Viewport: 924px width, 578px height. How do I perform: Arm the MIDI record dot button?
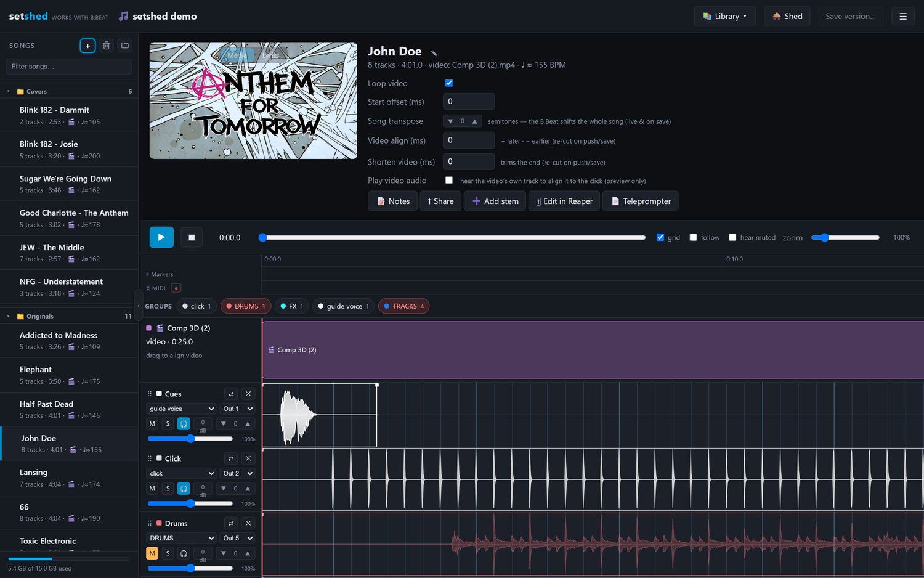point(176,288)
